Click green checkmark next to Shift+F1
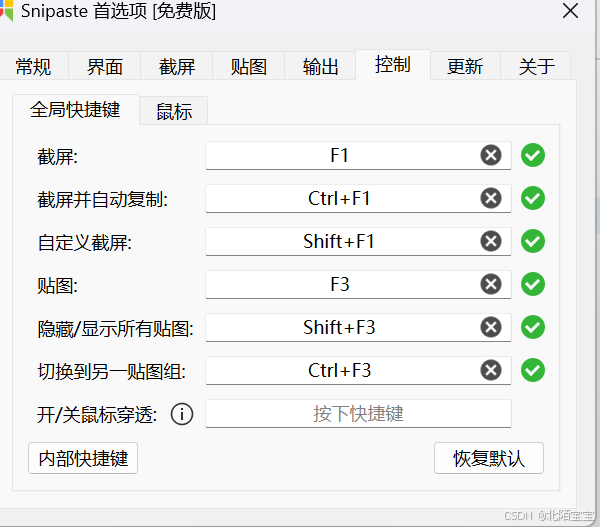 533,241
